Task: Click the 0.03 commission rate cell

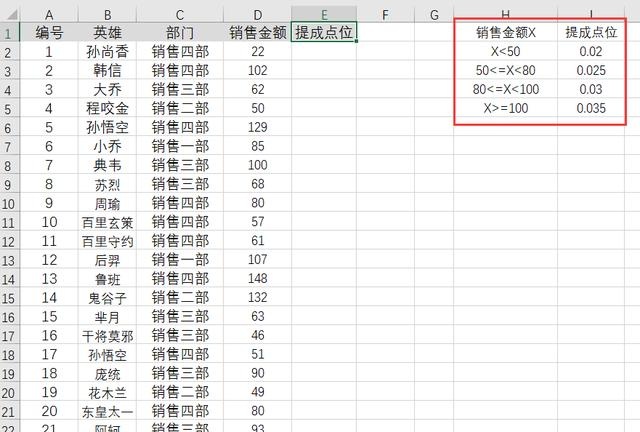Action: [x=591, y=89]
